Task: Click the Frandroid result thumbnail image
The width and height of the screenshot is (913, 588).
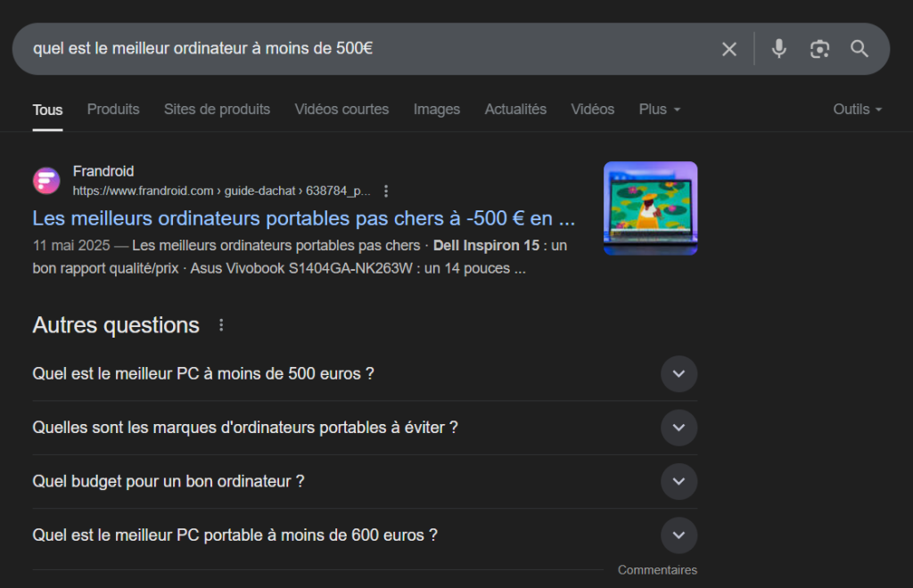Action: 650,208
